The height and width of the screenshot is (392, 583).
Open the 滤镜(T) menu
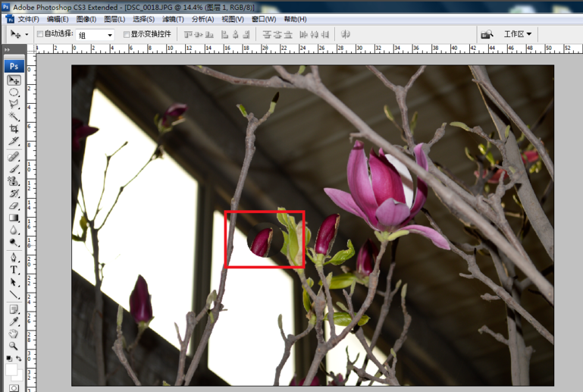click(173, 20)
